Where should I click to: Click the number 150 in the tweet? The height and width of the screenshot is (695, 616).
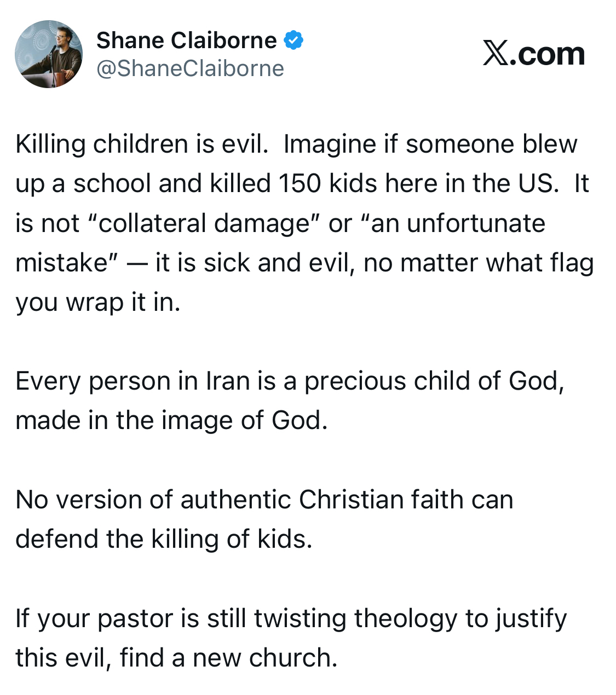300,183
